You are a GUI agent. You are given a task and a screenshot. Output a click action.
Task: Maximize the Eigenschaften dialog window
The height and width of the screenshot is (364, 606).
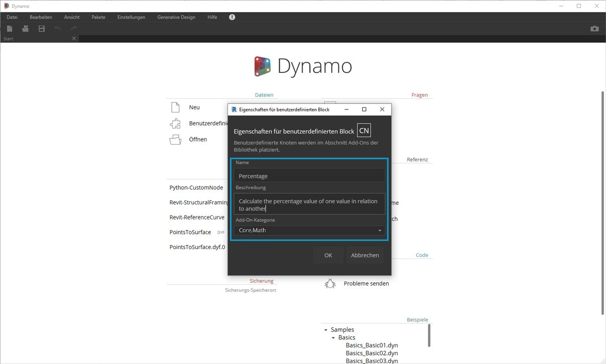pyautogui.click(x=364, y=109)
